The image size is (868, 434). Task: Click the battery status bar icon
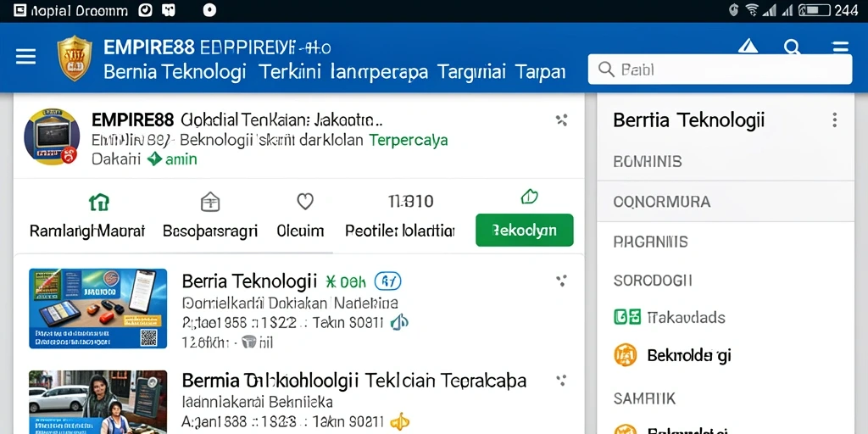tap(814, 10)
